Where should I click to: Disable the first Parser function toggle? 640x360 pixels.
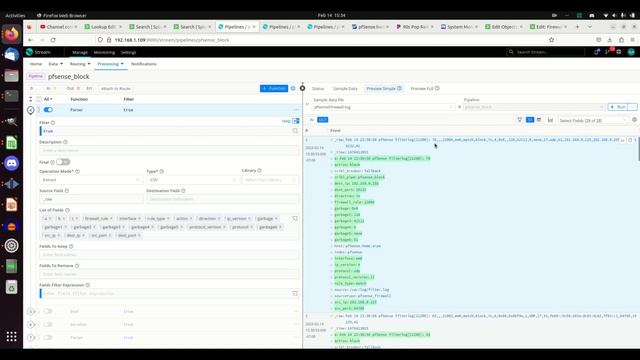click(48, 110)
